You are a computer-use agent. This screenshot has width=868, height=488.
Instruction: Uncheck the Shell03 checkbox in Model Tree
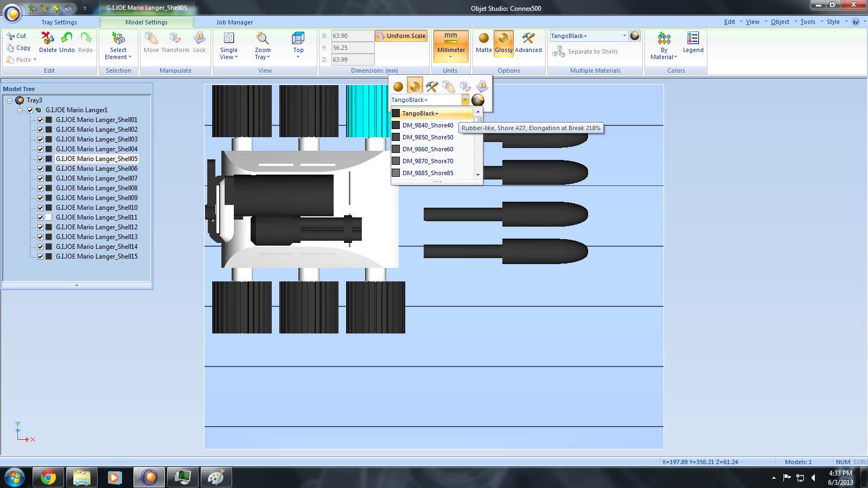[40, 139]
